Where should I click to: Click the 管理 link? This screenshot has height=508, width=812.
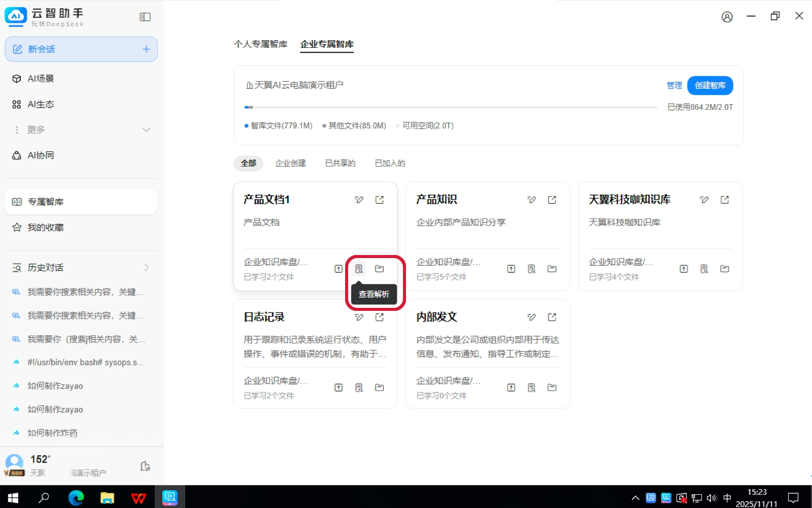[x=674, y=85]
